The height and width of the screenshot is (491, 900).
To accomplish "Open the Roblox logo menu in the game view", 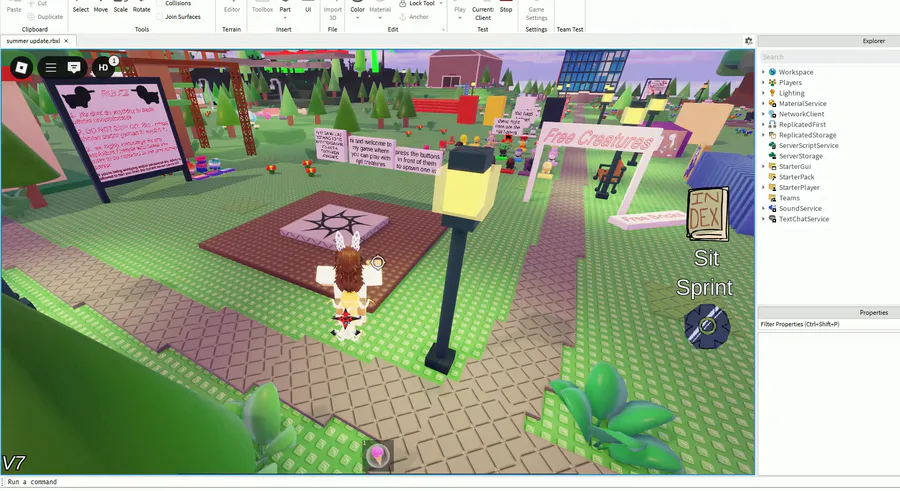I will click(x=21, y=68).
